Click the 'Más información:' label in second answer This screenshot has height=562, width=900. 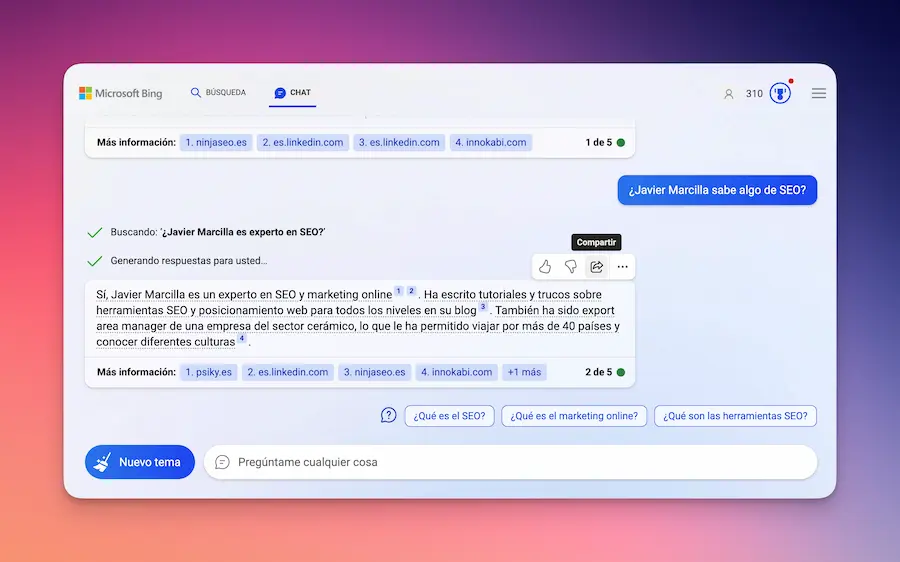click(136, 372)
